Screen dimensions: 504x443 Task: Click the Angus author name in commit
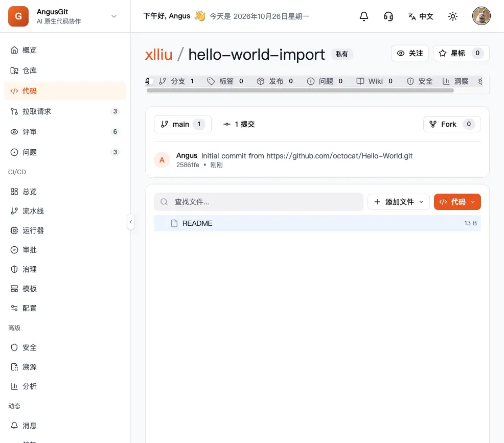tap(187, 155)
